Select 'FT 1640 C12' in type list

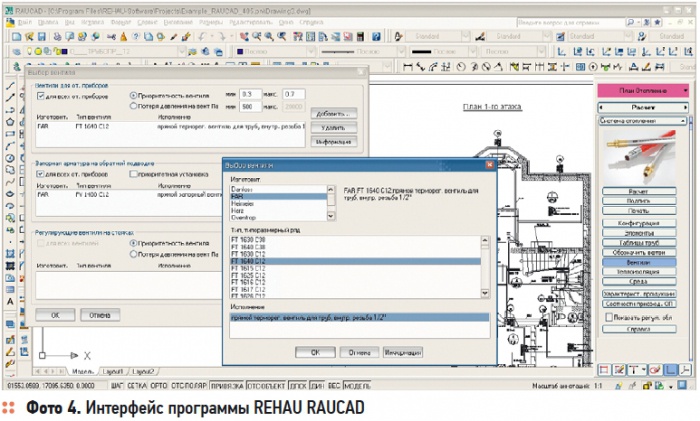click(x=246, y=261)
